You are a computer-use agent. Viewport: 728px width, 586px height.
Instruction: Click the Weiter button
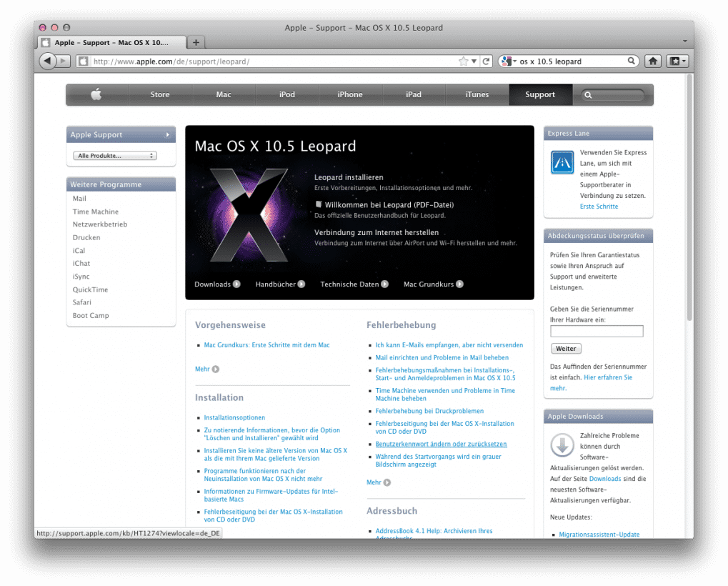[566, 348]
